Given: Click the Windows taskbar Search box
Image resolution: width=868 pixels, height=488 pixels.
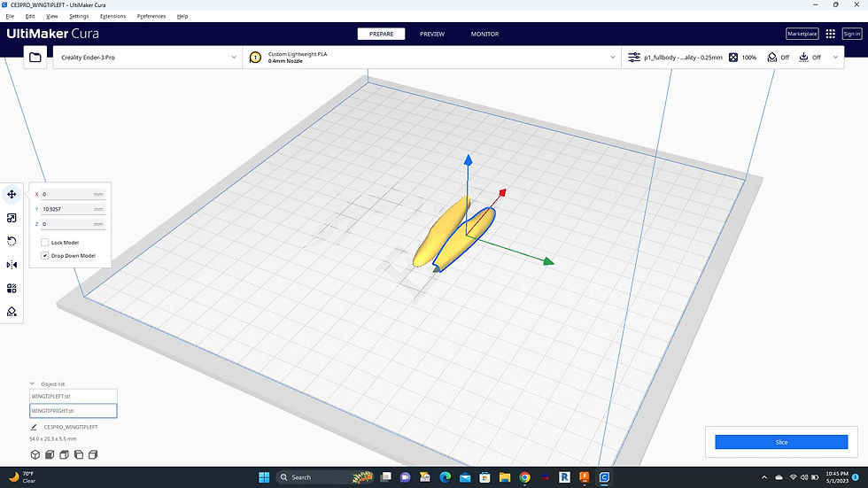Looking at the screenshot, I should point(324,477).
